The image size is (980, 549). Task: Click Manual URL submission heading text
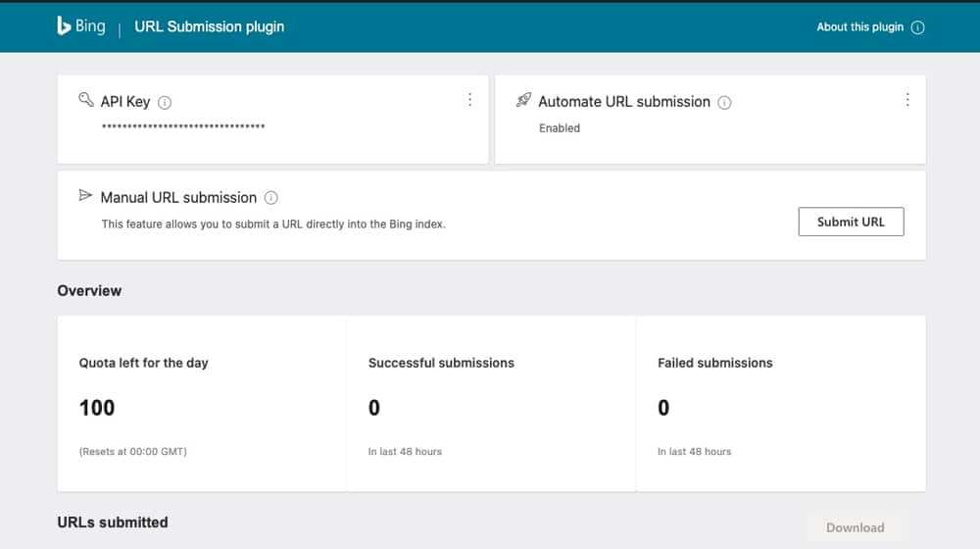(x=178, y=198)
